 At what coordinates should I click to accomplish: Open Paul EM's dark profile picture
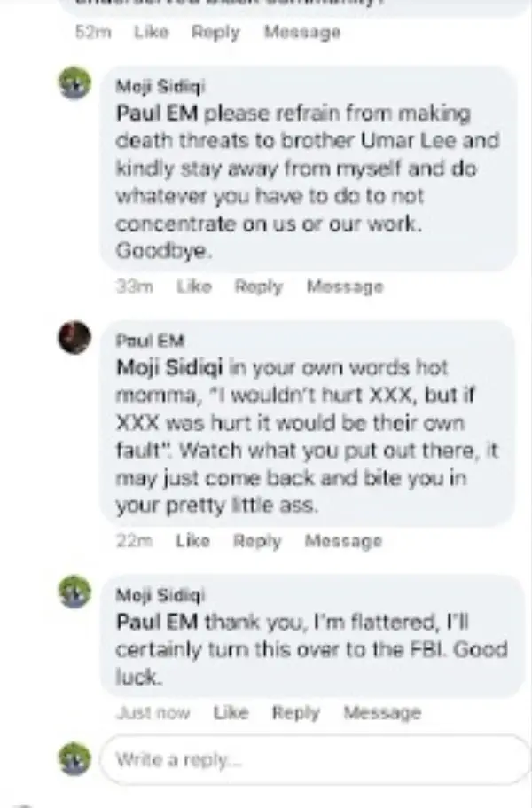pos(75,338)
